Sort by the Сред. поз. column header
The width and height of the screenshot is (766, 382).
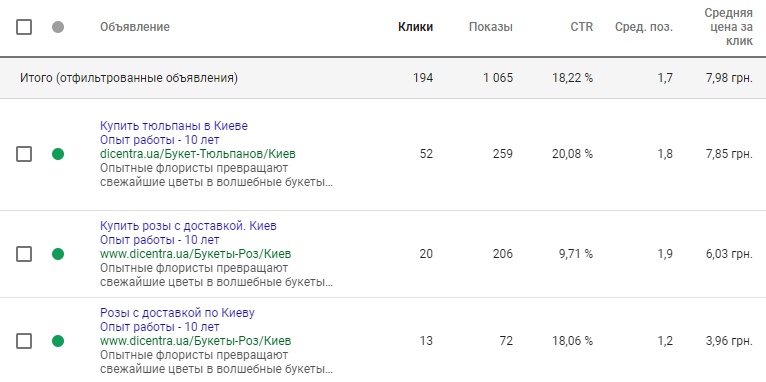point(643,27)
